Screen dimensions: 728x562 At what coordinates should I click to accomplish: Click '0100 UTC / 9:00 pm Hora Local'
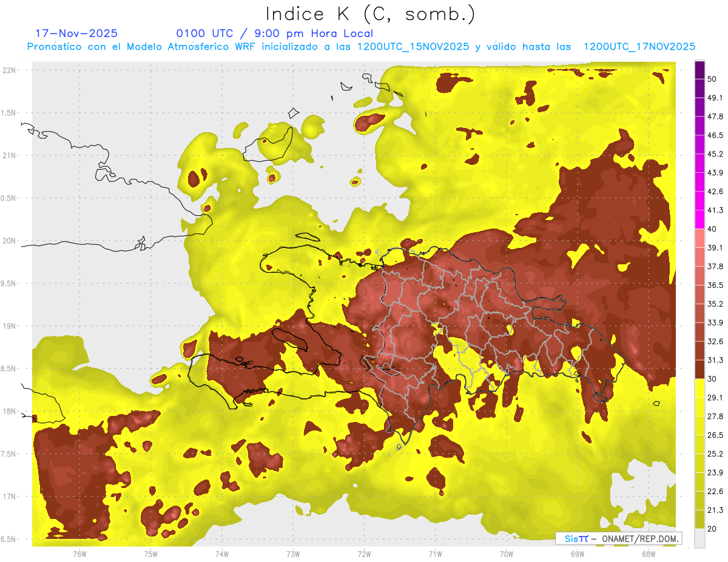(275, 33)
